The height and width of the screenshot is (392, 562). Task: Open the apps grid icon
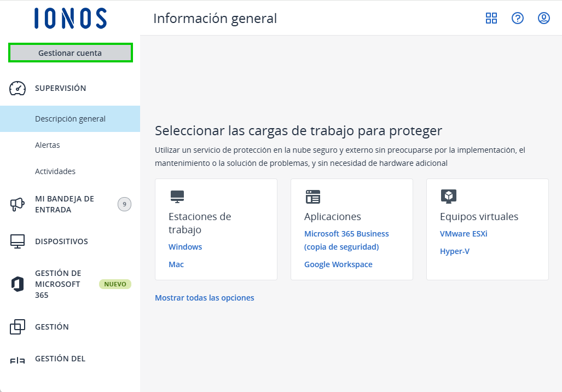[491, 18]
